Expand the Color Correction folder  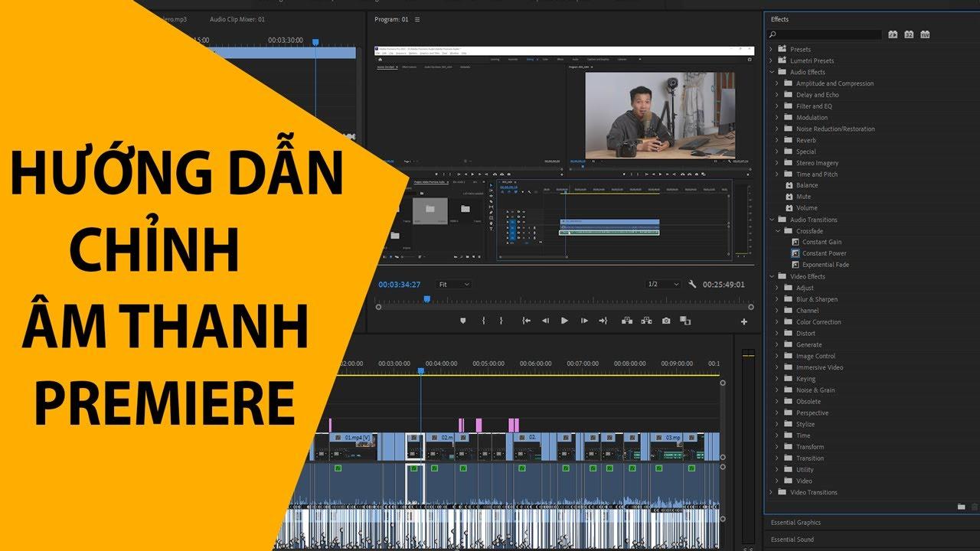777,322
